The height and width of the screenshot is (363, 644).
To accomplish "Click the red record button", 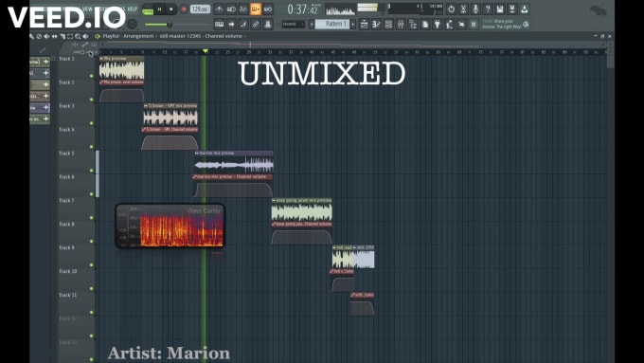I will [x=184, y=9].
